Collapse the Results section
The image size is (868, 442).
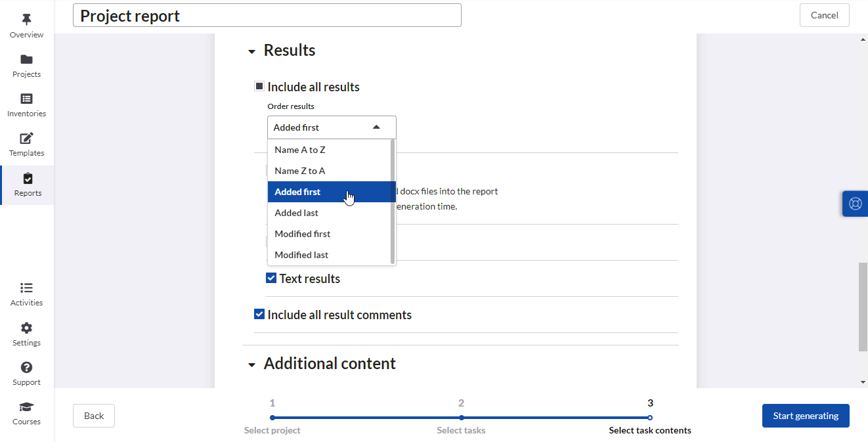click(251, 51)
